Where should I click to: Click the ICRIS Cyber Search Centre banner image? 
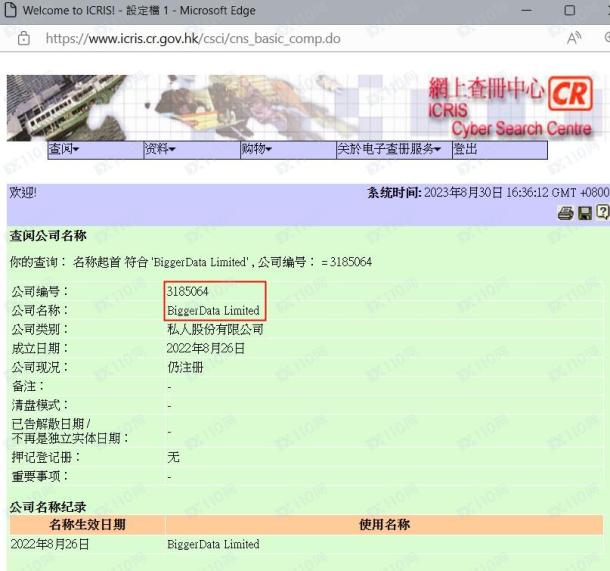301,107
